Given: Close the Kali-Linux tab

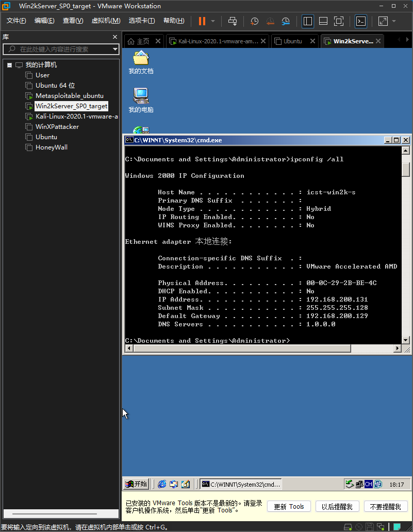Looking at the screenshot, I should click(x=263, y=41).
